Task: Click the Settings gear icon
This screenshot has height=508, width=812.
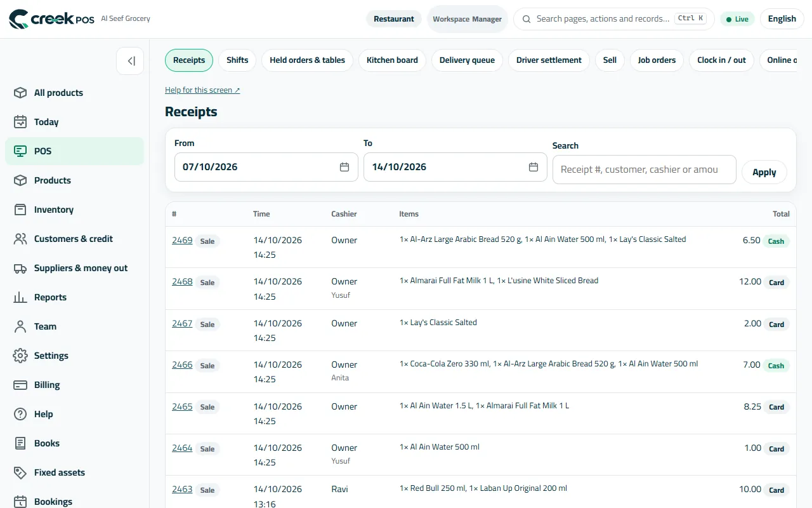Action: click(20, 356)
